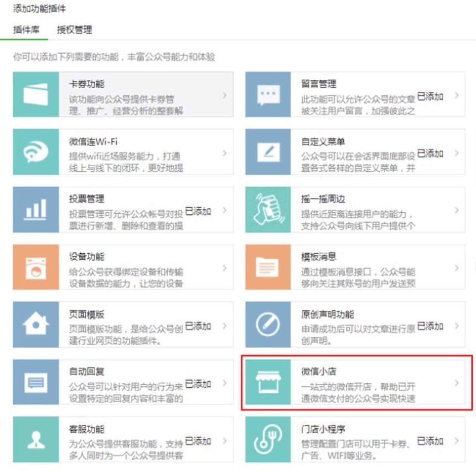Image resolution: width=476 pixels, height=472 pixels.
Task: Click the 页面模版 house icon
Action: click(x=36, y=324)
